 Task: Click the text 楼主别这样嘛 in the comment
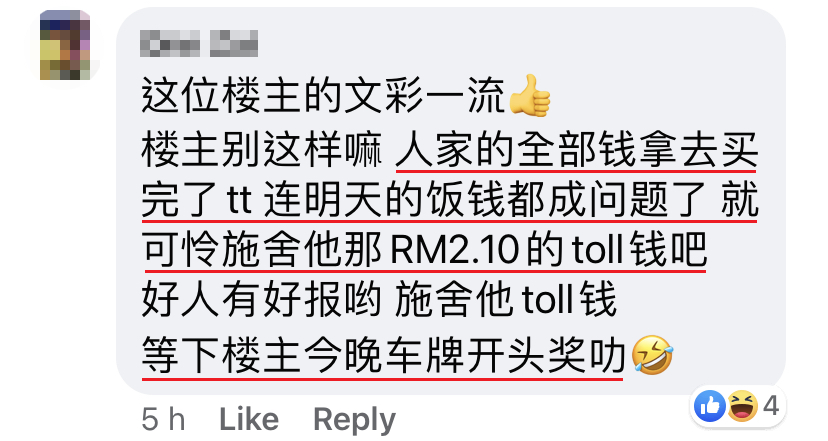coord(262,151)
